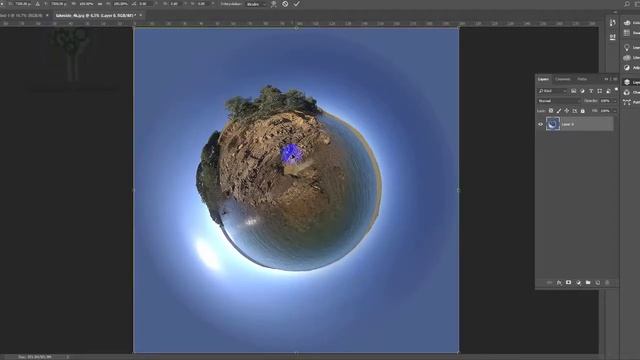Toggle relative positioning triangle icon
Screen dimensions: 640x360
click(x=37, y=4)
